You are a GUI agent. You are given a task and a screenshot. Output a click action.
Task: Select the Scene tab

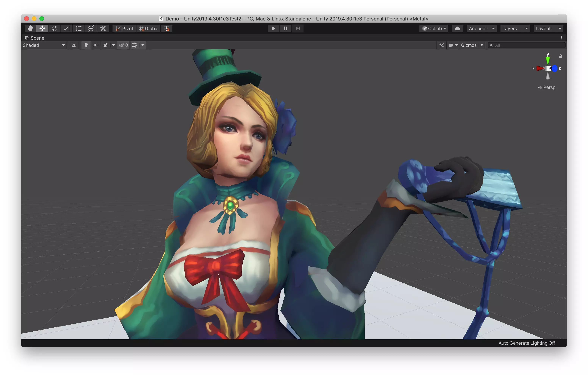[x=34, y=38]
